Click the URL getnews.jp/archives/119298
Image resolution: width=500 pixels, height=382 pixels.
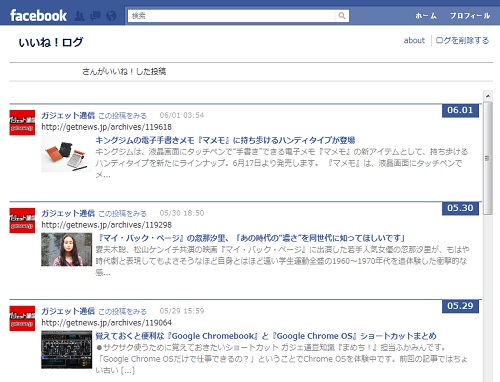click(x=107, y=225)
